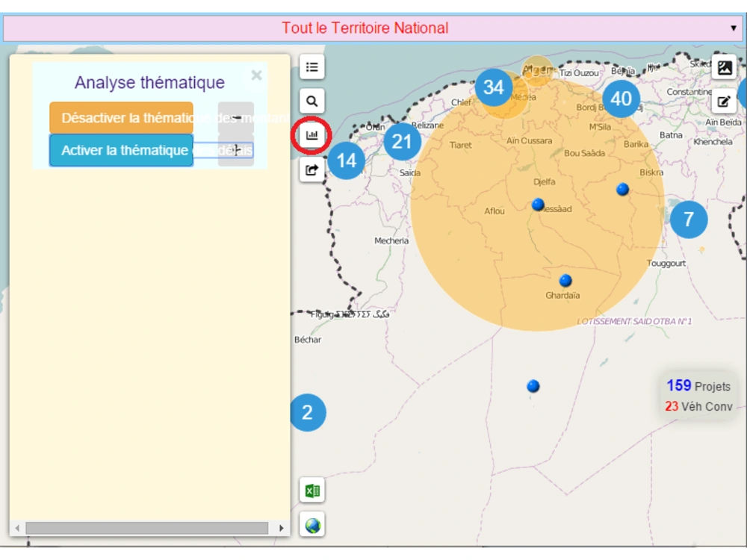This screenshot has height=560, width=747.
Task: Open the list view icon
Action: tap(312, 67)
